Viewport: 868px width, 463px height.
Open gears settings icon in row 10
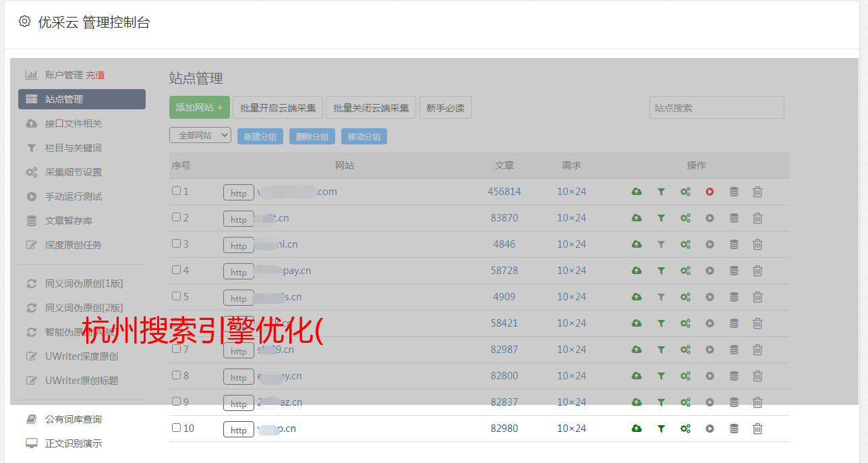(685, 429)
